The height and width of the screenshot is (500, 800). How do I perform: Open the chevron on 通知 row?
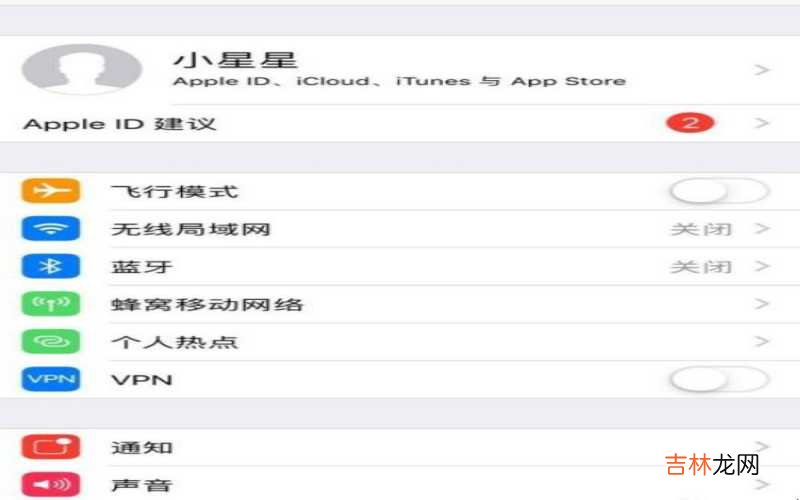(762, 447)
